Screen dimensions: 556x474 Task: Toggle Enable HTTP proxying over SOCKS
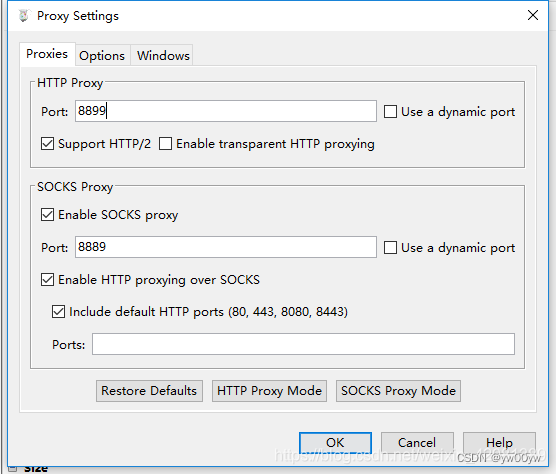pos(48,280)
